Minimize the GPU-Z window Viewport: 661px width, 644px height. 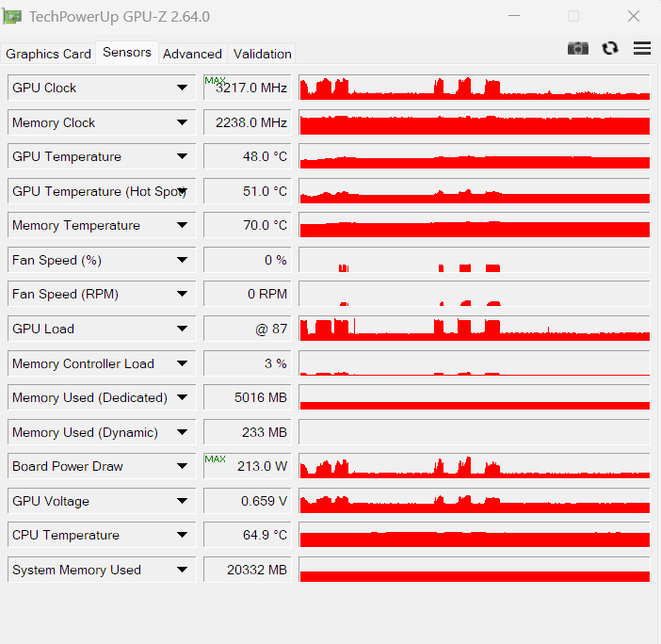point(514,16)
